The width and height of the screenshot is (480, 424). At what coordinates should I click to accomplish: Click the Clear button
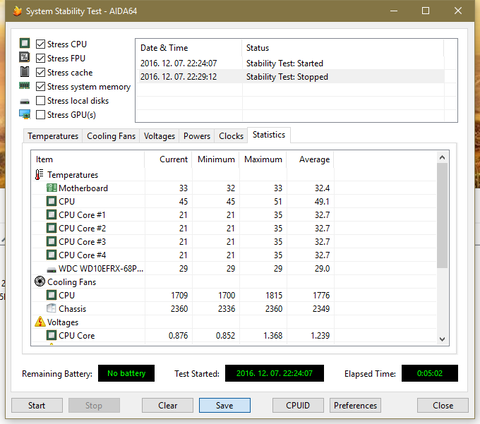167,405
